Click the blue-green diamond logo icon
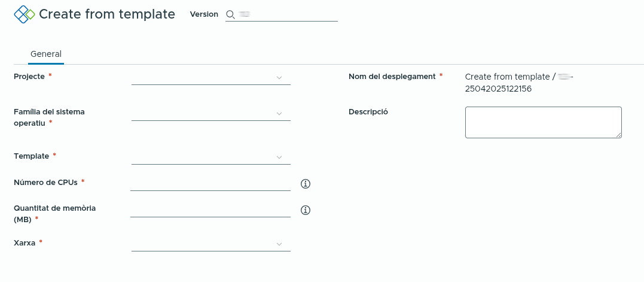Viewport: 644px width, 282px height. (x=24, y=14)
